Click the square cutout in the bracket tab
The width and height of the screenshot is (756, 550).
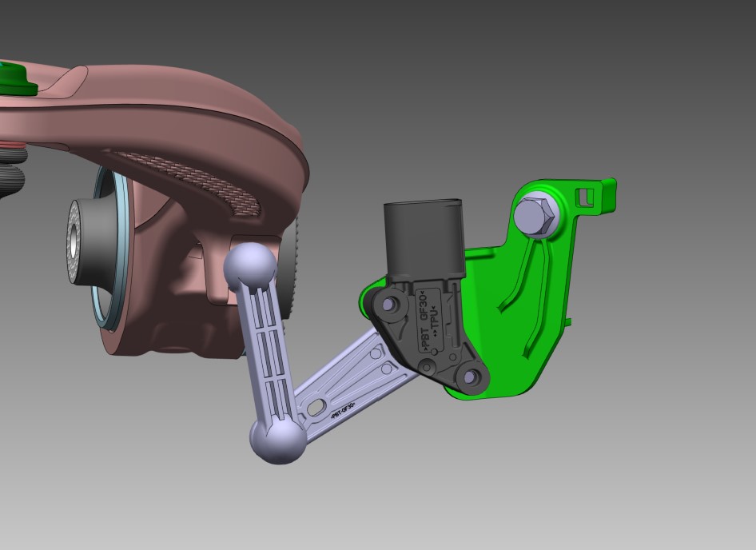coord(590,195)
